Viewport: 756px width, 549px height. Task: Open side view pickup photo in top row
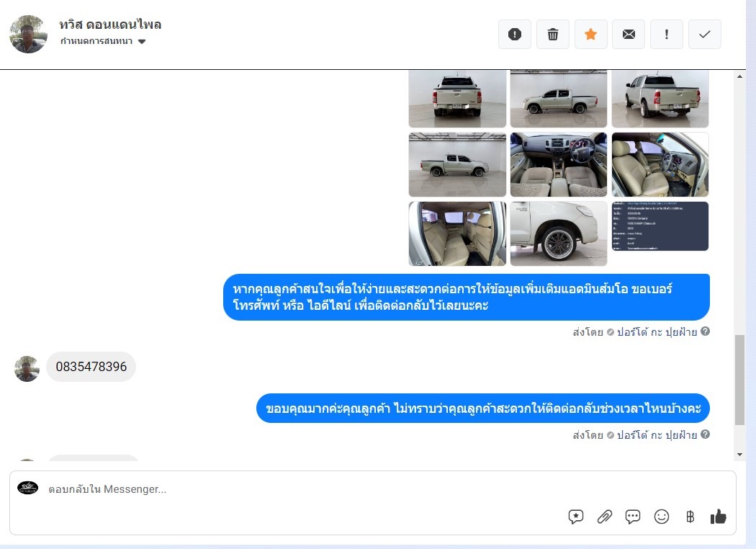(558, 99)
